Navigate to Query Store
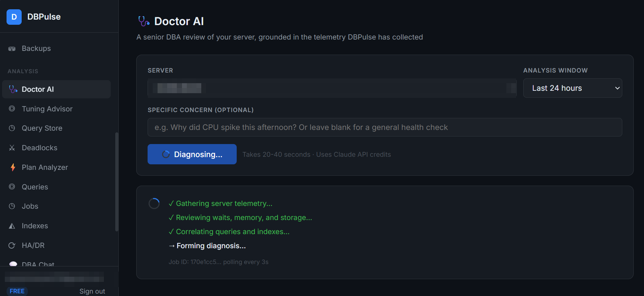The width and height of the screenshot is (644, 296). coord(56,128)
